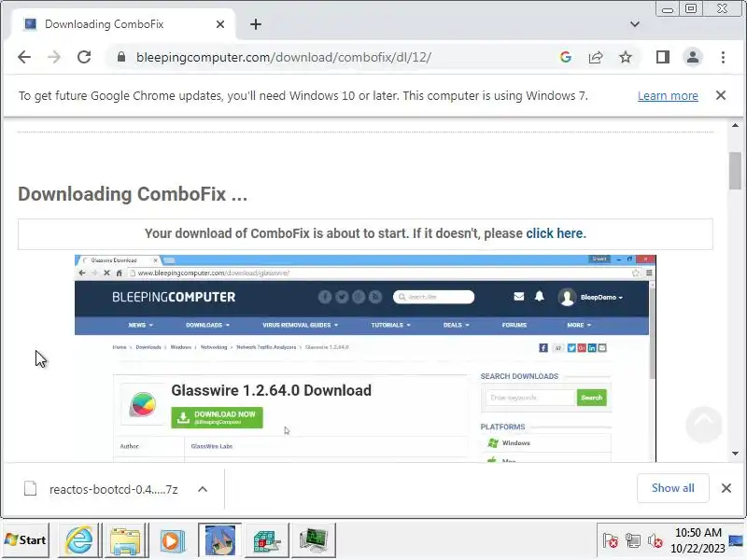Click the page scrollbar up arrow
This screenshot has height=560, width=747.
(735, 125)
